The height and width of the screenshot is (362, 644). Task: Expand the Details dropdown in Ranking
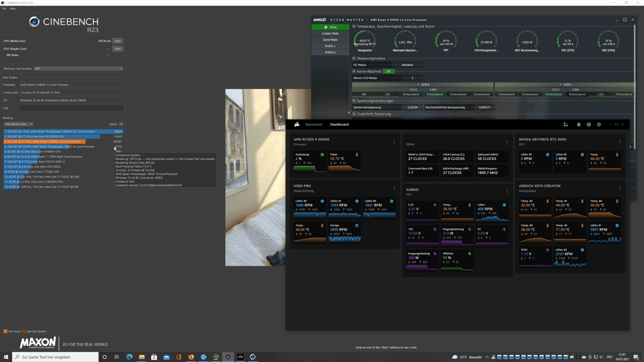coord(121,124)
